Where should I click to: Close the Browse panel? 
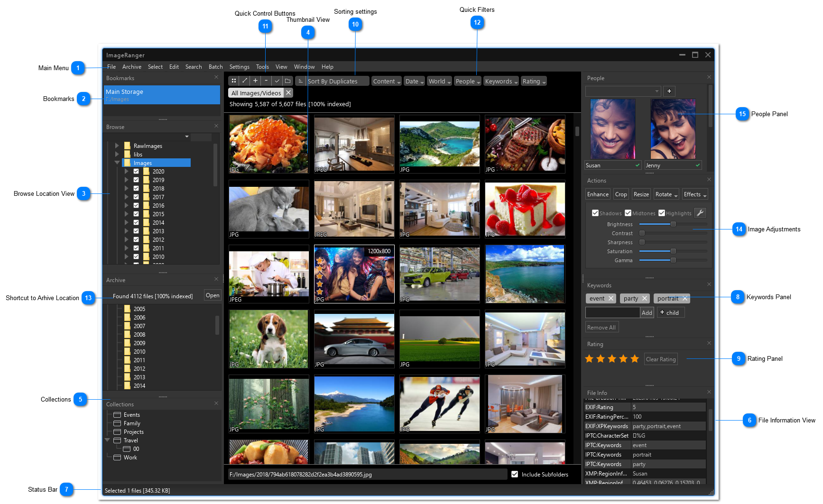216,126
